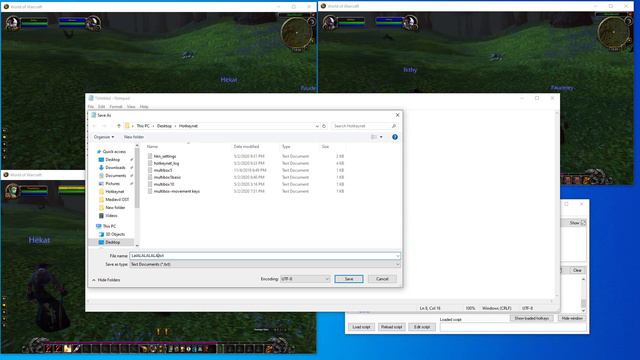The width and height of the screenshot is (640, 360).
Task: Click the folder icon in the address bar
Action: pyautogui.click(x=127, y=126)
